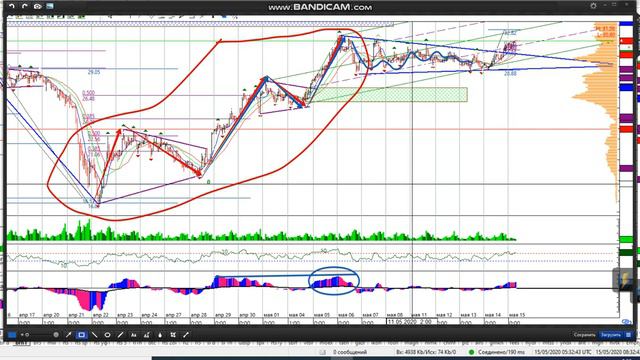Click the 15/05/2020 05:32:43 UTC timestamp
Viewport: 640px width, 360px height.
pyautogui.click(x=562, y=352)
